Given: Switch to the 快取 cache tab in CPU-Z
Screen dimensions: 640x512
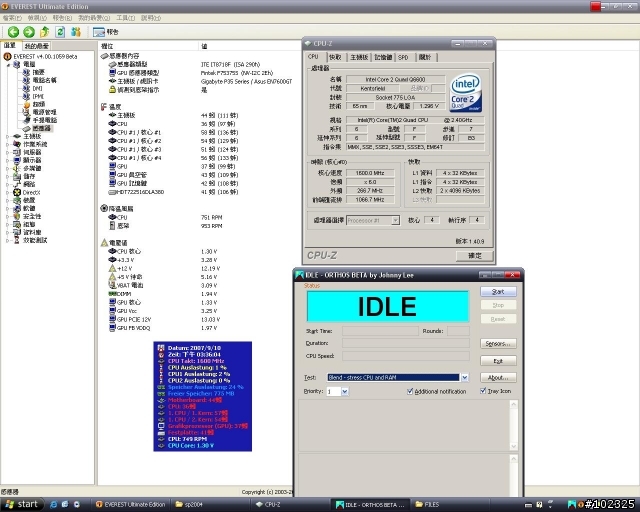Looking at the screenshot, I should tap(335, 57).
